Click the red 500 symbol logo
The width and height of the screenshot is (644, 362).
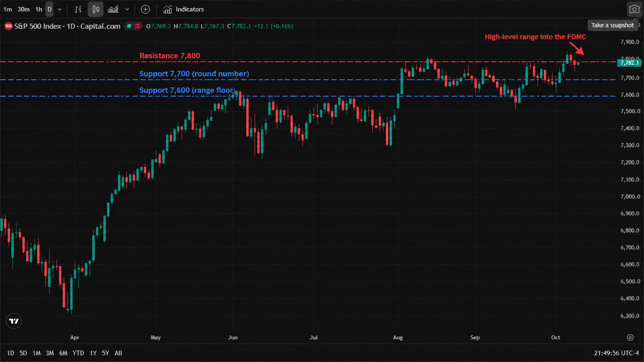[8, 26]
